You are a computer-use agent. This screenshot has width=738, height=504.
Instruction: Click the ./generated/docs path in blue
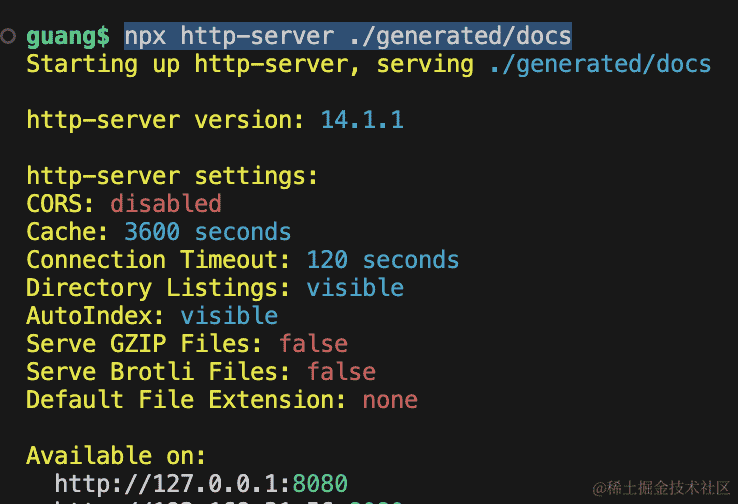600,64
